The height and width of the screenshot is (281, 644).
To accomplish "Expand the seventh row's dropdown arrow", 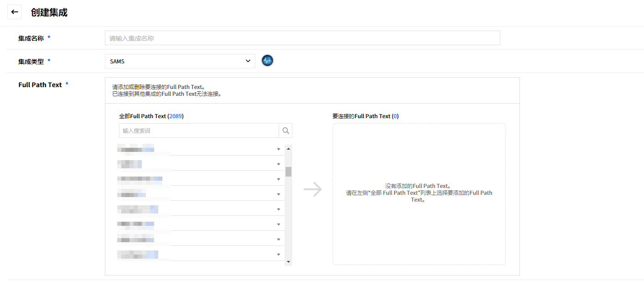I will pyautogui.click(x=279, y=239).
